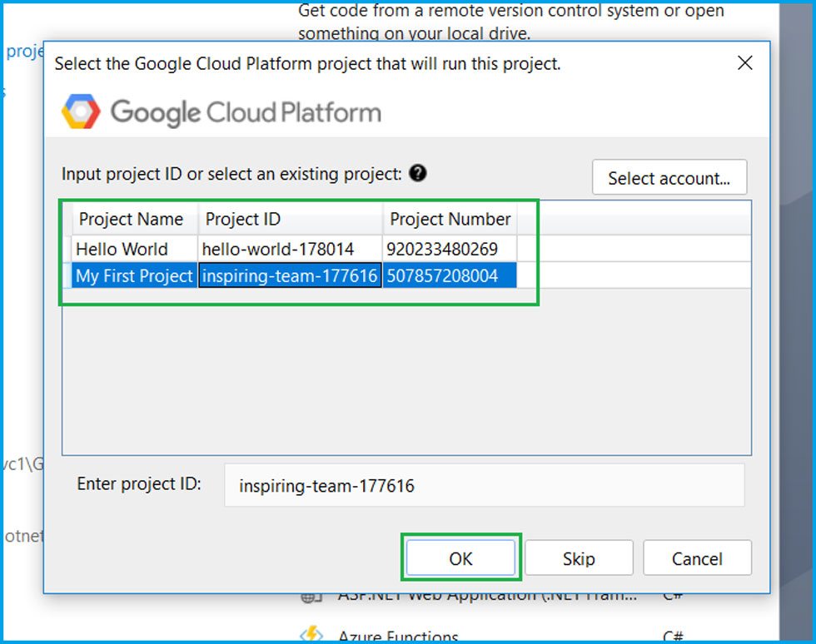The width and height of the screenshot is (816, 644).
Task: Click project number 920233480269
Action: (x=441, y=249)
